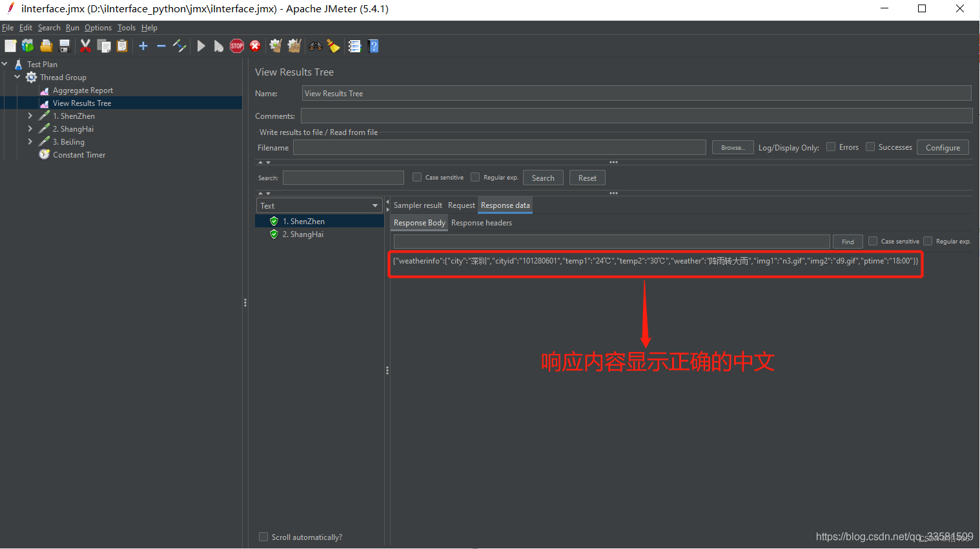Click the Paste clipboard icon
Viewport: 980px width, 549px height.
click(122, 46)
